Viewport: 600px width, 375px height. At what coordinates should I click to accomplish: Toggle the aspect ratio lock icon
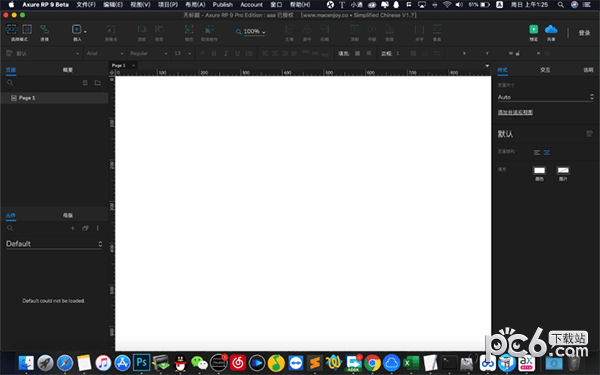tap(517, 54)
